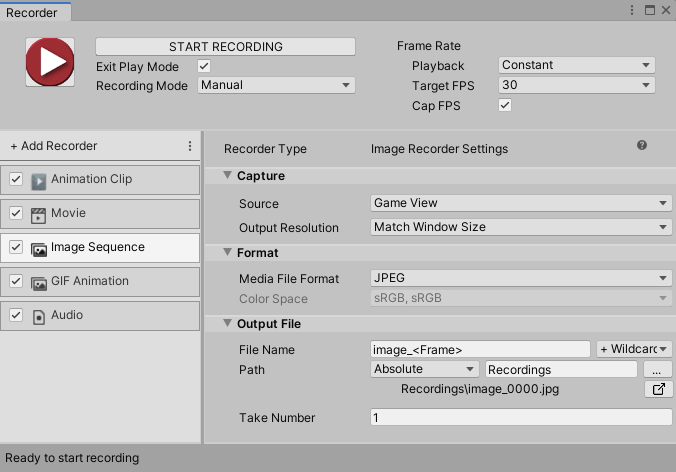
Task: Disable the Movie recorder checkbox
Action: click(16, 213)
